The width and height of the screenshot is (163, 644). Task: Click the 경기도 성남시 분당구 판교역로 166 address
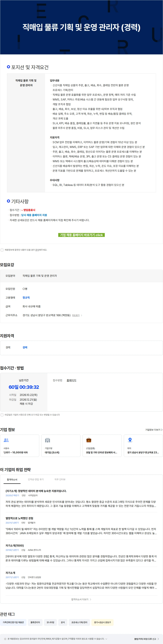46,315
